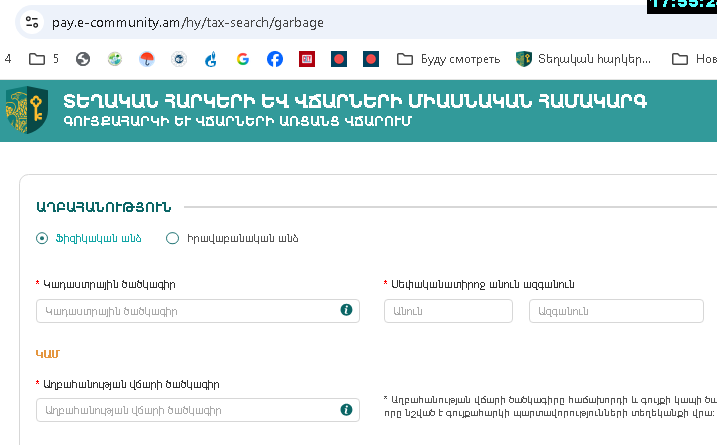Open the dark globe bookmark icon
The height and width of the screenshot is (445, 717).
pos(83,59)
